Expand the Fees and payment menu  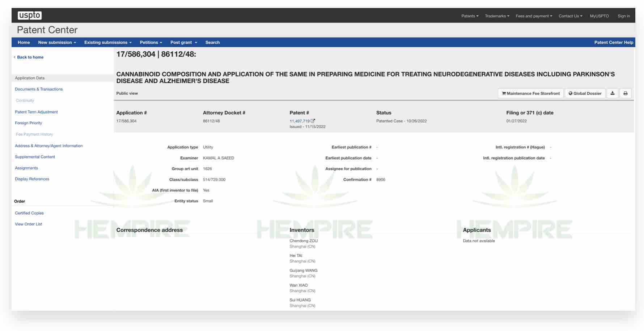[x=534, y=16]
